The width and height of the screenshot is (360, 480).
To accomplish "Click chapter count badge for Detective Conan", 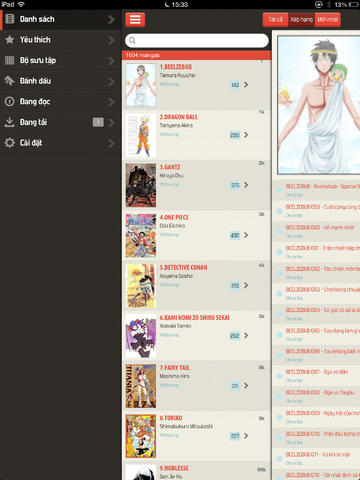I will (235, 285).
